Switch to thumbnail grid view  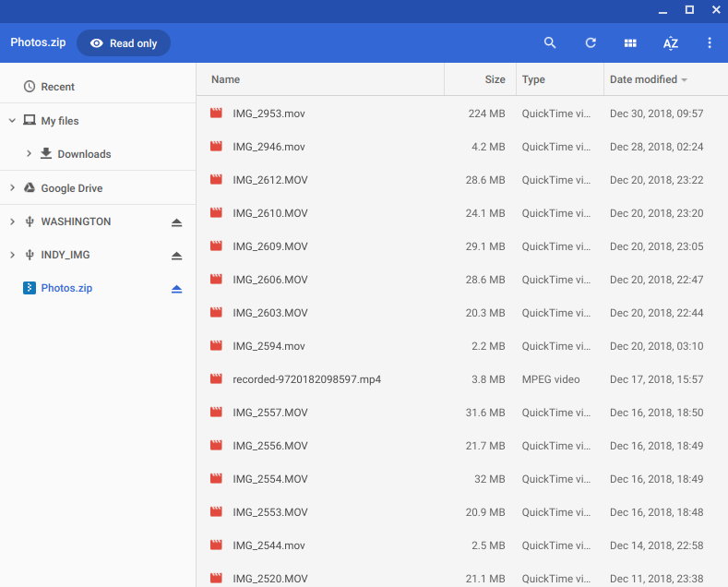pos(630,43)
